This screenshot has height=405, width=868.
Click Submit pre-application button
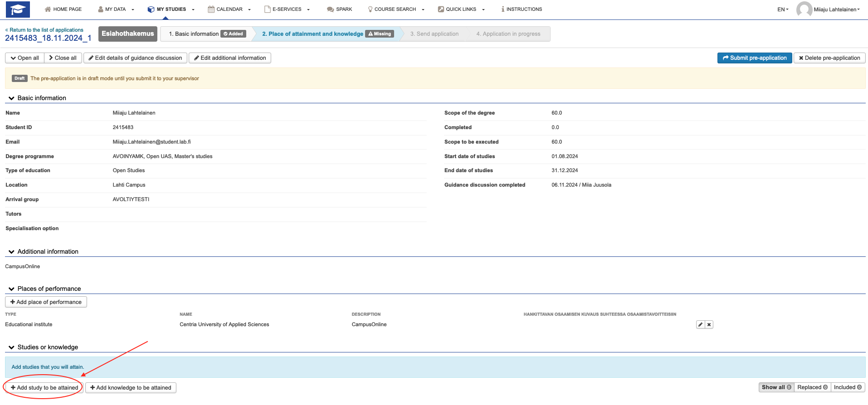point(754,58)
